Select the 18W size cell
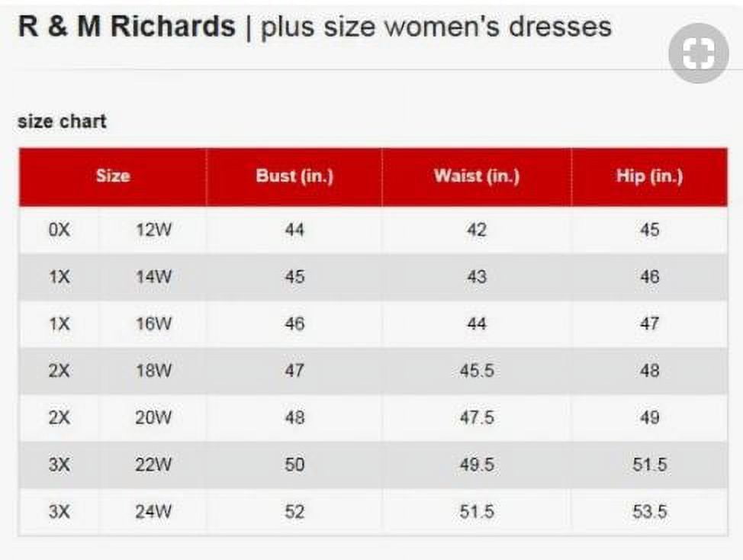This screenshot has width=743, height=560. pos(153,371)
